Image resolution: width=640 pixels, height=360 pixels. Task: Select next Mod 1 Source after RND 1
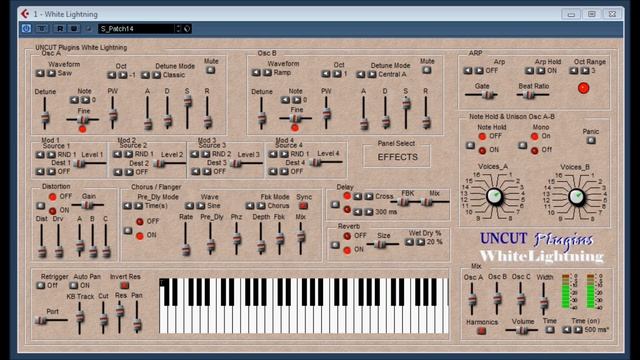pyautogui.click(x=51, y=155)
